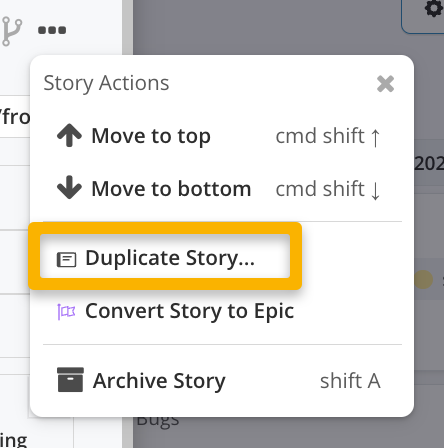Click the cmd shift up shortcut hint
This screenshot has width=444, height=448.
328,136
